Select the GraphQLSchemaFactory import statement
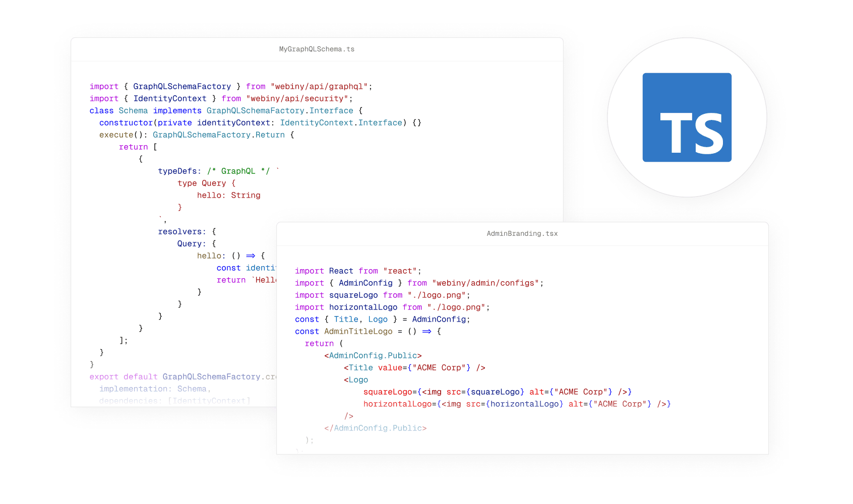Image resolution: width=853 pixels, height=504 pixels. [230, 86]
